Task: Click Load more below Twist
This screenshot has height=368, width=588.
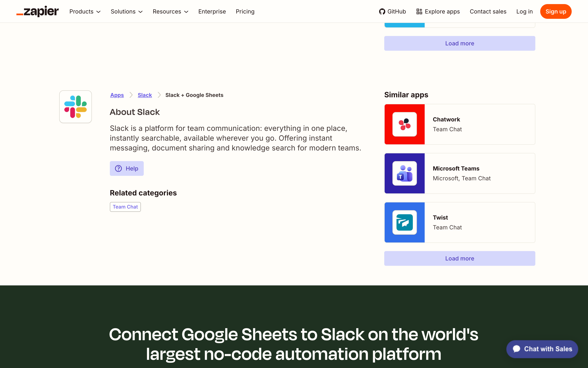Action: pos(459,258)
